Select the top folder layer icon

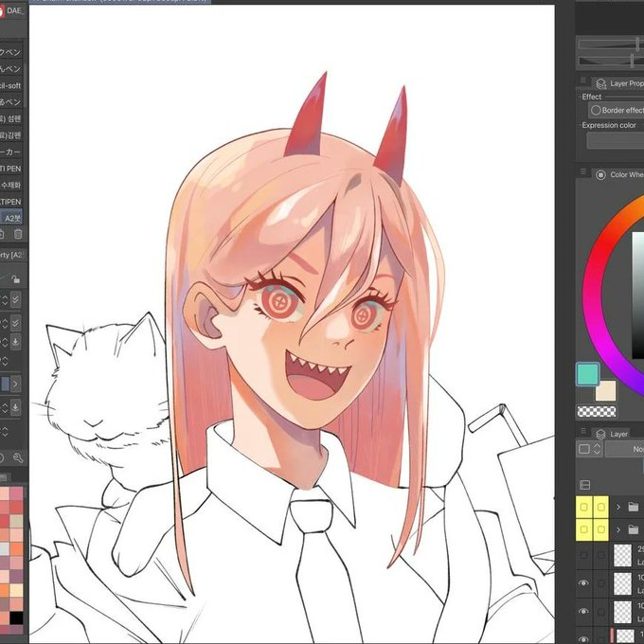(x=634, y=508)
